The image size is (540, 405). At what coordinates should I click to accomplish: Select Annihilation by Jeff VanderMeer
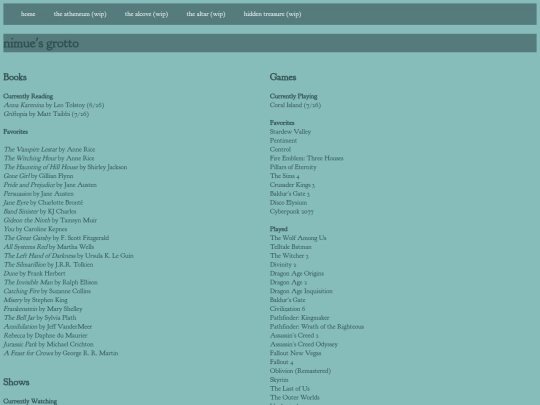click(x=48, y=326)
